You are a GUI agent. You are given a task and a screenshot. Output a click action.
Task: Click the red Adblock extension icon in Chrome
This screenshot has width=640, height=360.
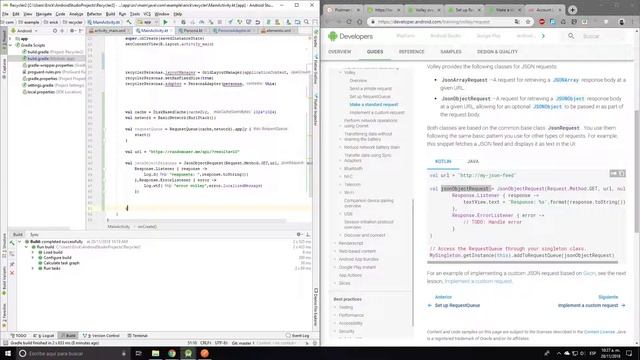click(x=542, y=22)
